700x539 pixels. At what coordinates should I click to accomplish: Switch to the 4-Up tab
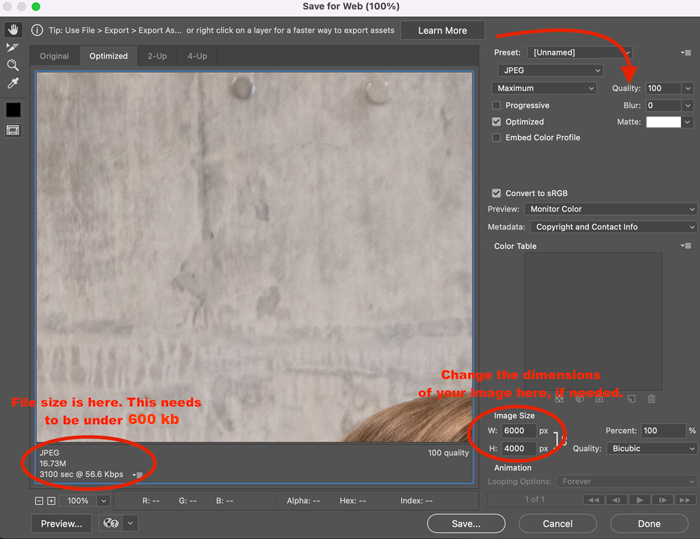[197, 56]
